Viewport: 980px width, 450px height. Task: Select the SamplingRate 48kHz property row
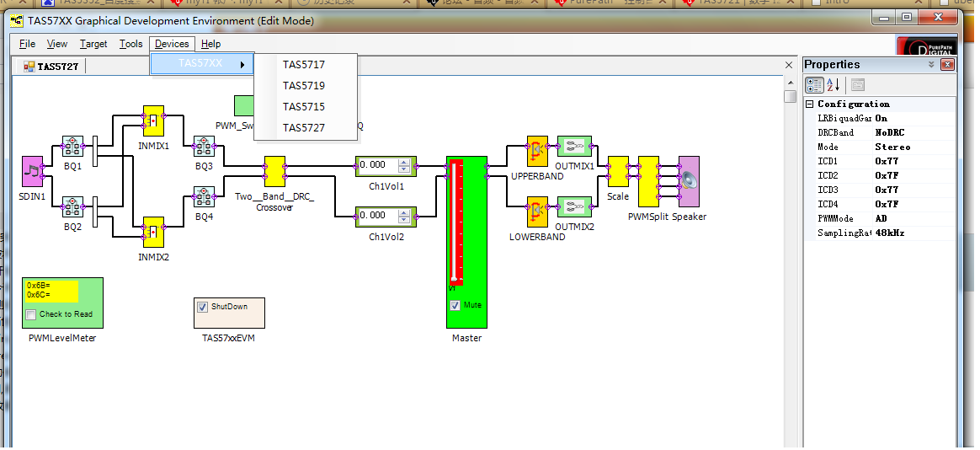[x=880, y=233]
